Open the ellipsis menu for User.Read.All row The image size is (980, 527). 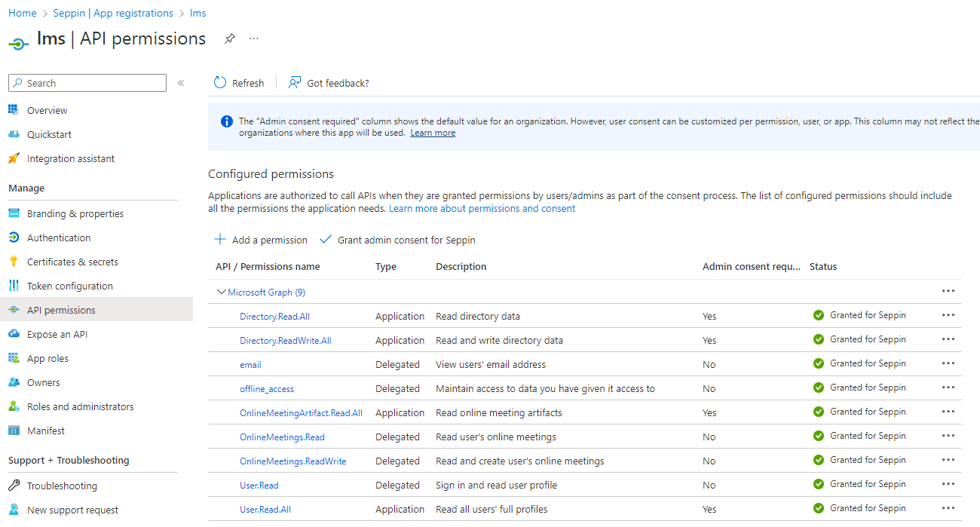click(x=948, y=508)
